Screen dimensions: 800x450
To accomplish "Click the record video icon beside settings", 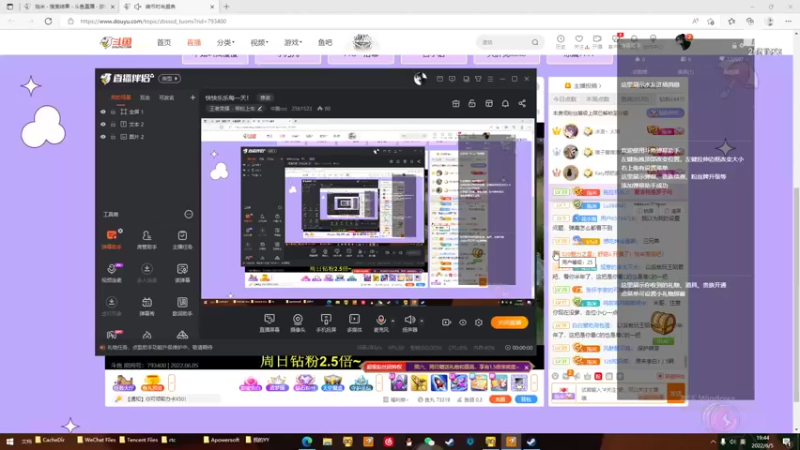I will tap(446, 322).
